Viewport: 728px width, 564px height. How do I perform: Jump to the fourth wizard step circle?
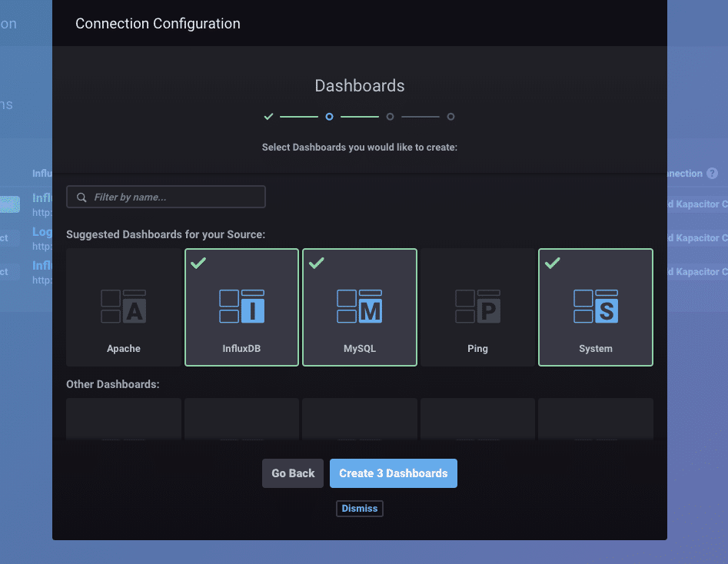pos(450,117)
